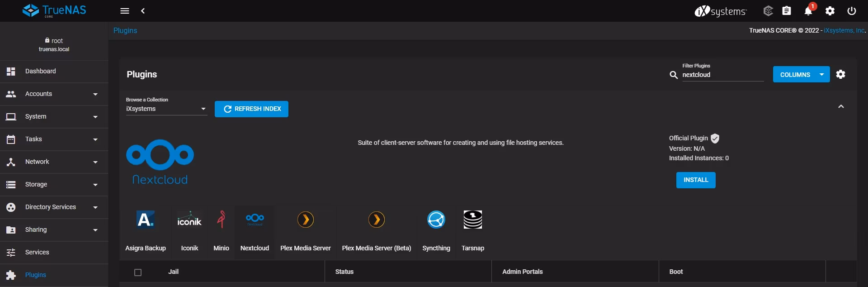Screen dimensions: 868x287
Task: Toggle sidebar with the hamburger menu icon
Action: point(125,11)
